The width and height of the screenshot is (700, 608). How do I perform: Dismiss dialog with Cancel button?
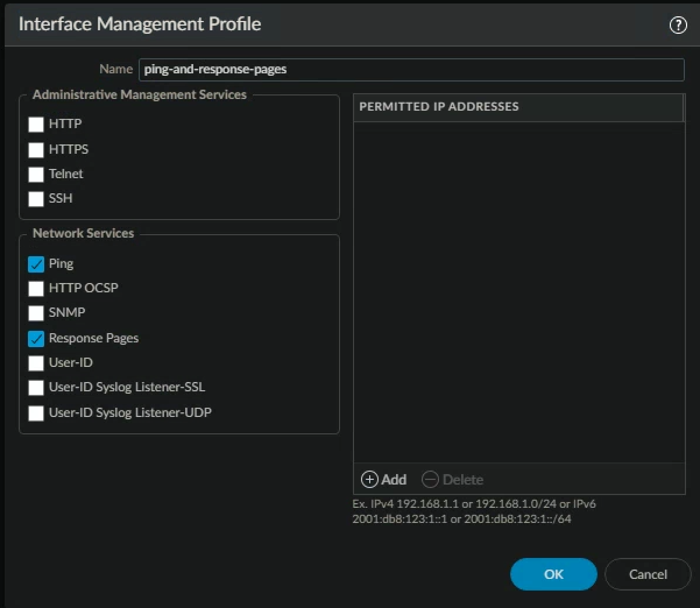pos(648,574)
